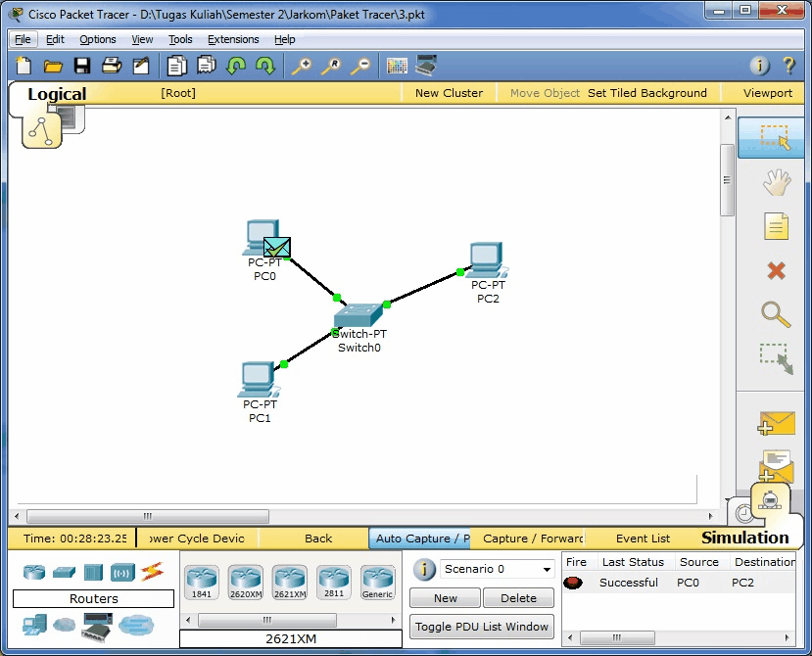The height and width of the screenshot is (656, 812).
Task: Click the New file icon
Action: click(24, 66)
